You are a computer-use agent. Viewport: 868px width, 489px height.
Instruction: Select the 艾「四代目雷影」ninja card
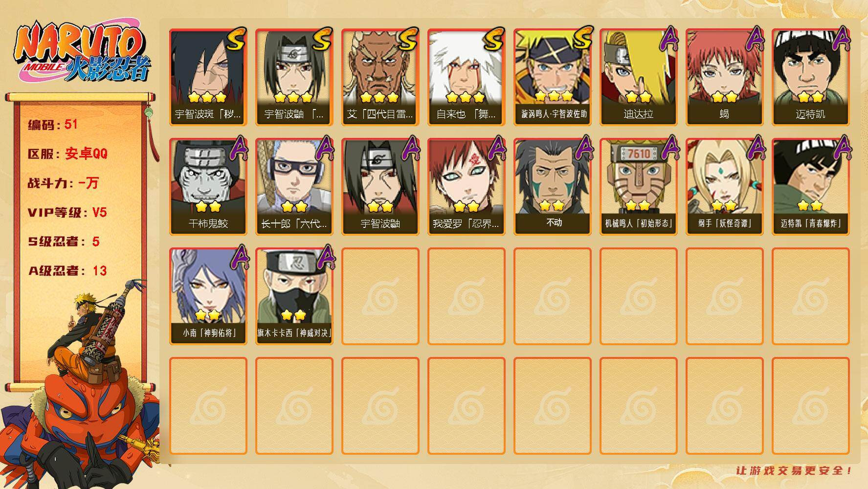click(x=380, y=77)
